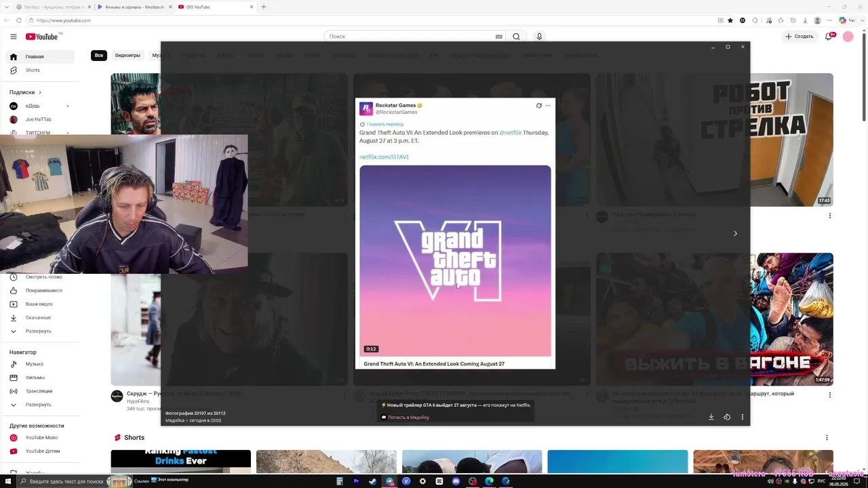Image resolution: width=868 pixels, height=488 pixels.
Task: Click the Попасть в Медийку link
Action: (408, 418)
